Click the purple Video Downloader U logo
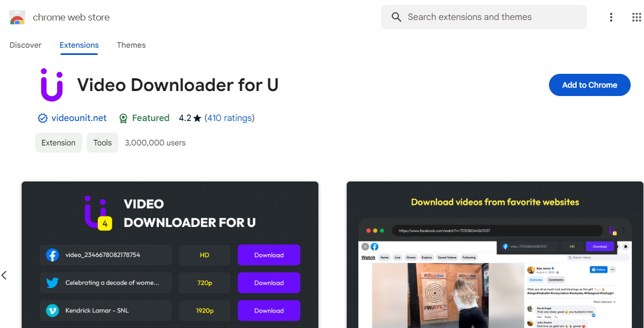 [51, 85]
